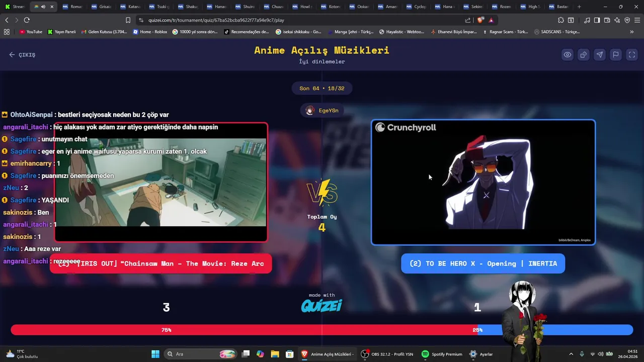Viewport: 644px width, 362px height.
Task: Open the apps grid icon in bookmarks bar
Action: (7, 32)
